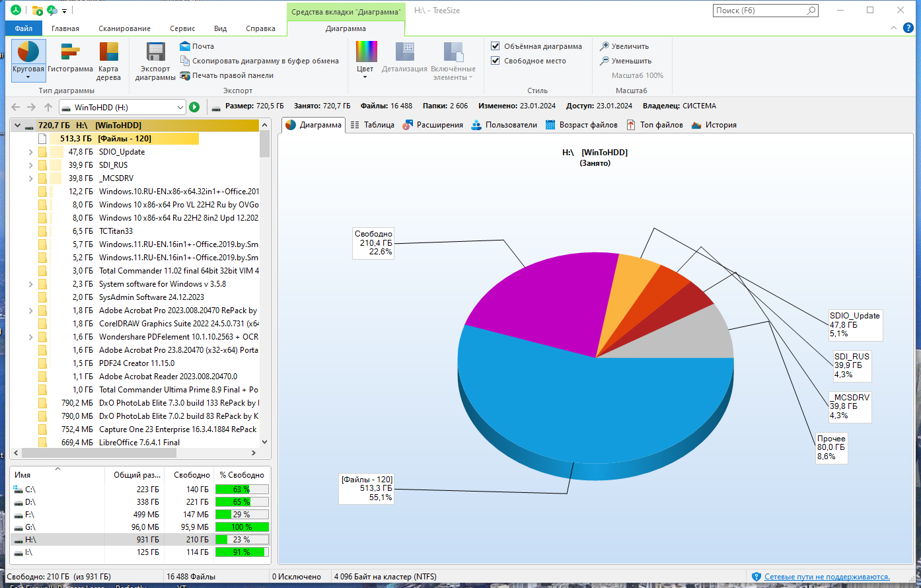Image resolution: width=921 pixels, height=588 pixels.
Task: Open the Сетевые пути не поддерживаются link
Action: (x=827, y=577)
